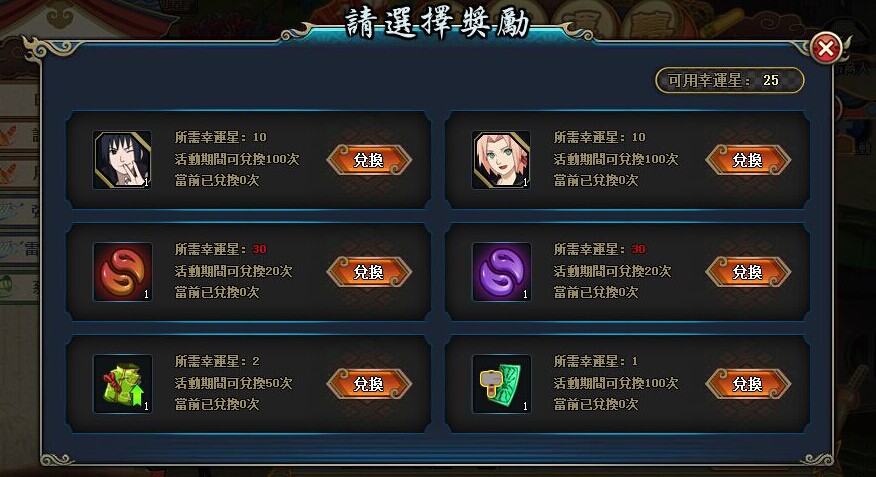Select the Sakura character reward icon

coord(501,160)
